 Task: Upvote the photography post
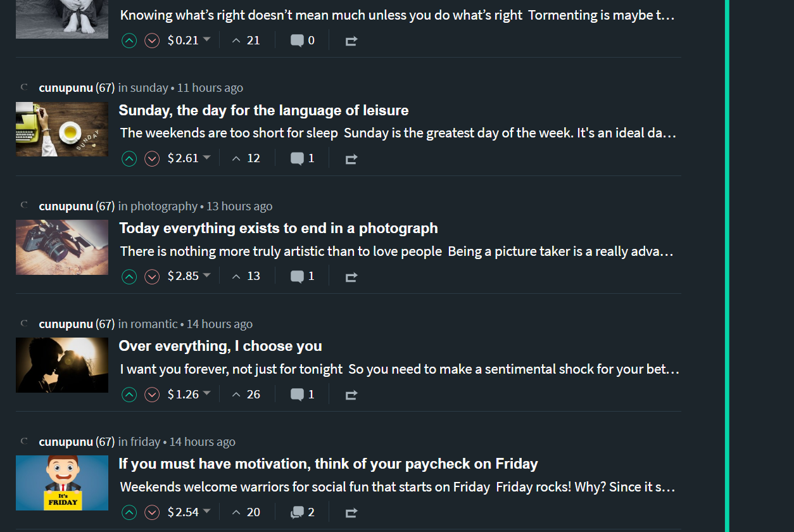pyautogui.click(x=129, y=276)
